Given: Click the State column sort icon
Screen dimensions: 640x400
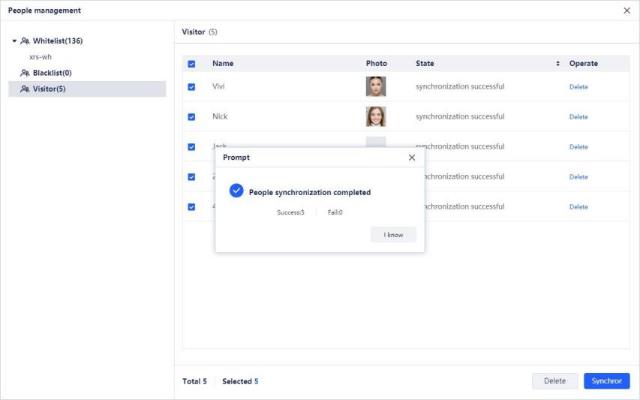Looking at the screenshot, I should tap(558, 64).
